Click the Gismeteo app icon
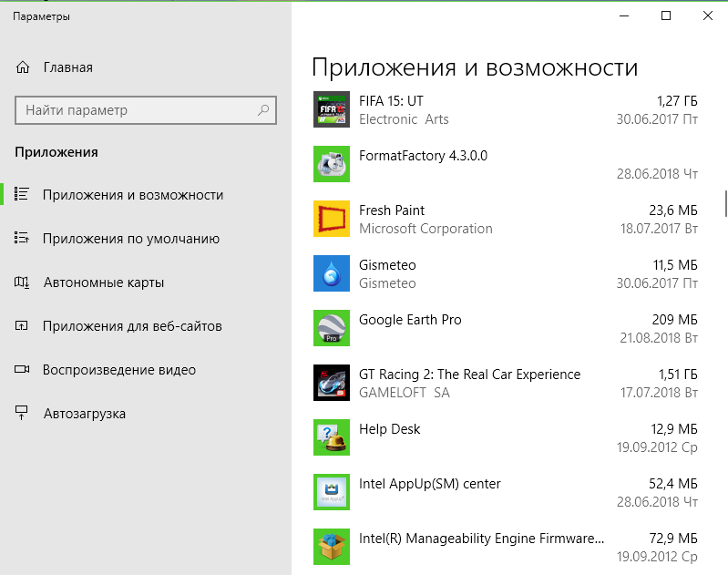728x575 pixels. pos(332,273)
